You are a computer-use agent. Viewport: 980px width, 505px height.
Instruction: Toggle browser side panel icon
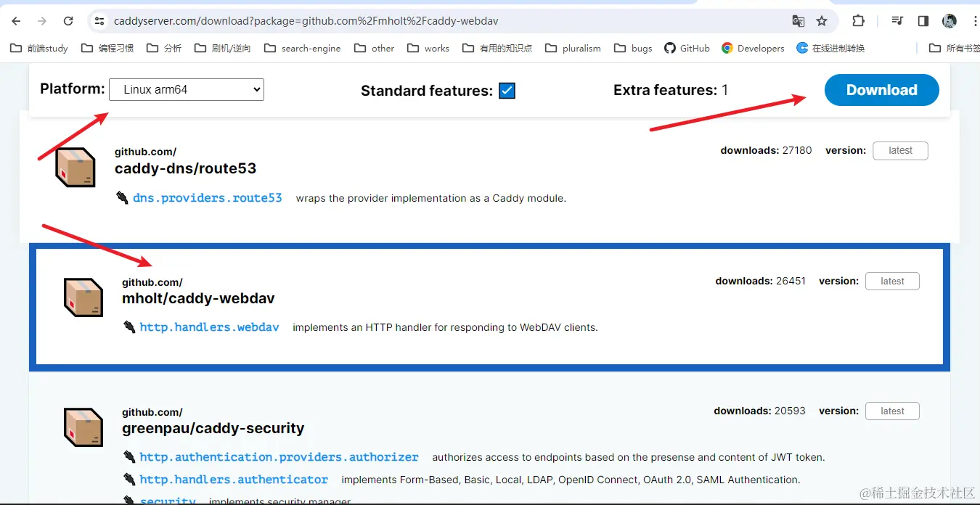tap(923, 21)
